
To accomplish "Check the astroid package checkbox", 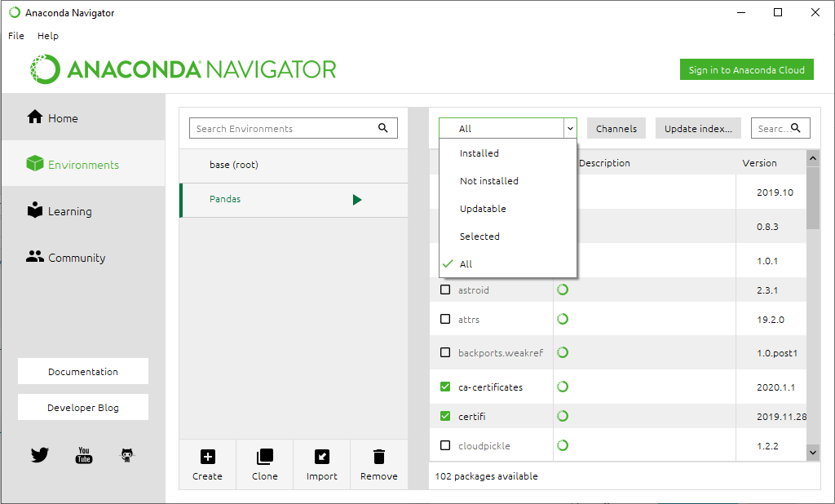I will coord(445,290).
